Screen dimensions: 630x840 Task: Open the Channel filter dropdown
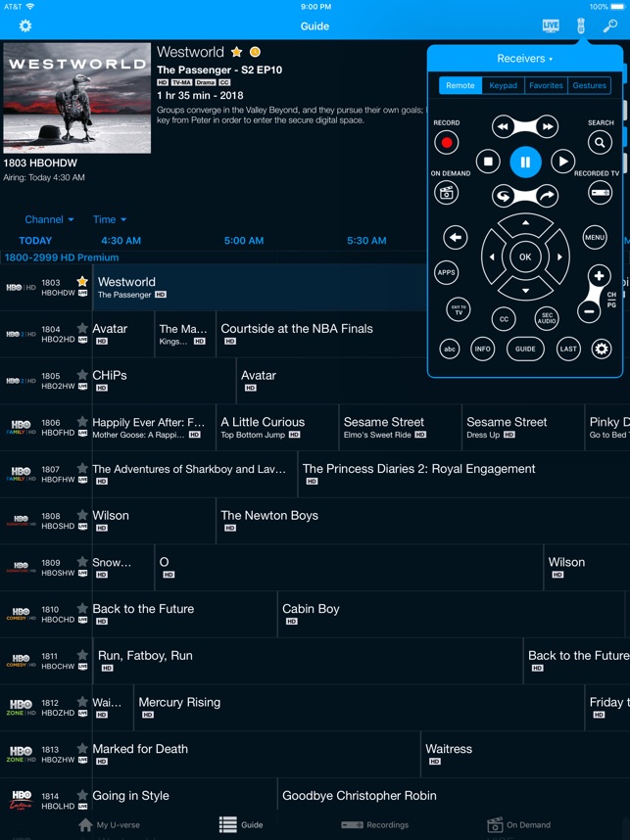(x=49, y=219)
